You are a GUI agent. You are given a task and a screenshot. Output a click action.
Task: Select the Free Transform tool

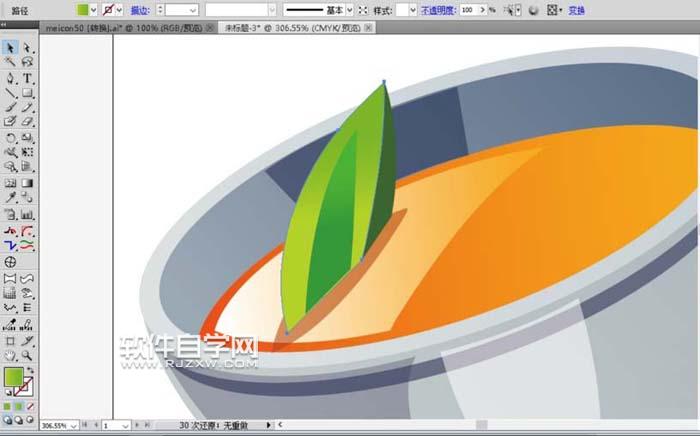pyautogui.click(x=27, y=152)
